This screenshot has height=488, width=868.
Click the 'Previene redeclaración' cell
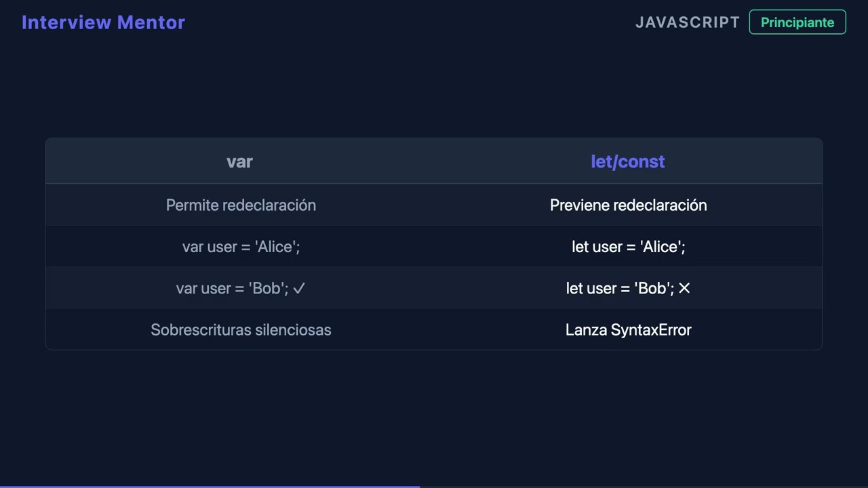click(x=628, y=205)
